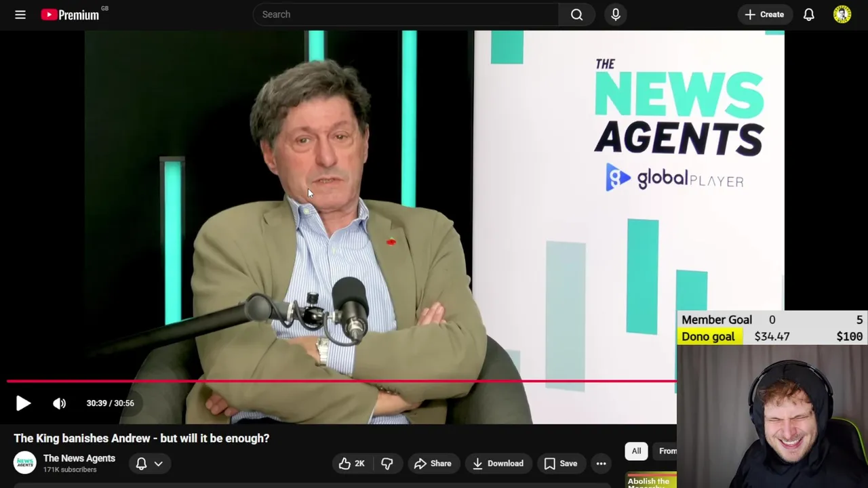
Task: Click the red video progress bar
Action: point(342,381)
